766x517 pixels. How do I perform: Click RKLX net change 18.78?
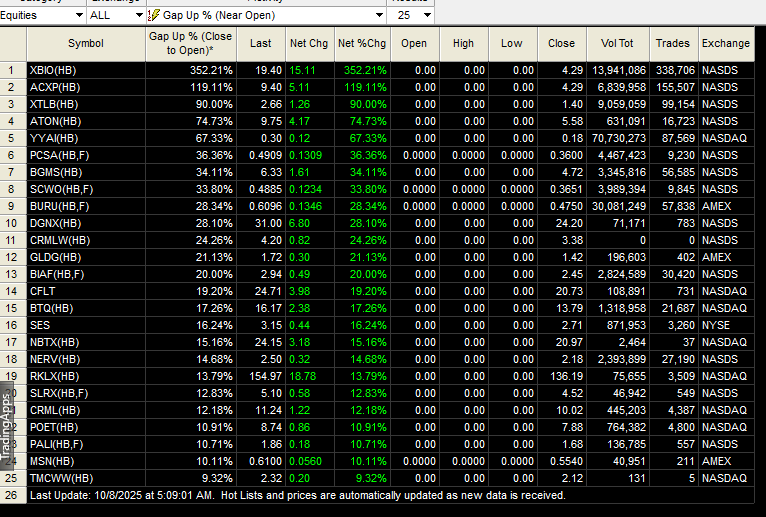(x=302, y=376)
